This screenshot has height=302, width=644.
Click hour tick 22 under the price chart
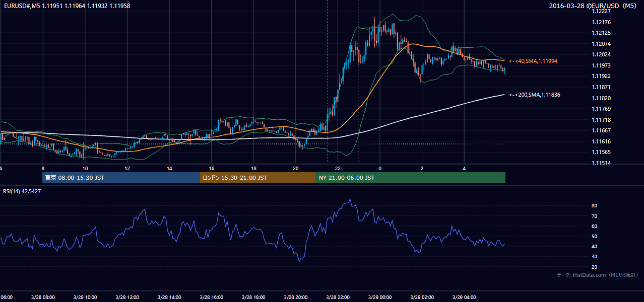[338, 169]
